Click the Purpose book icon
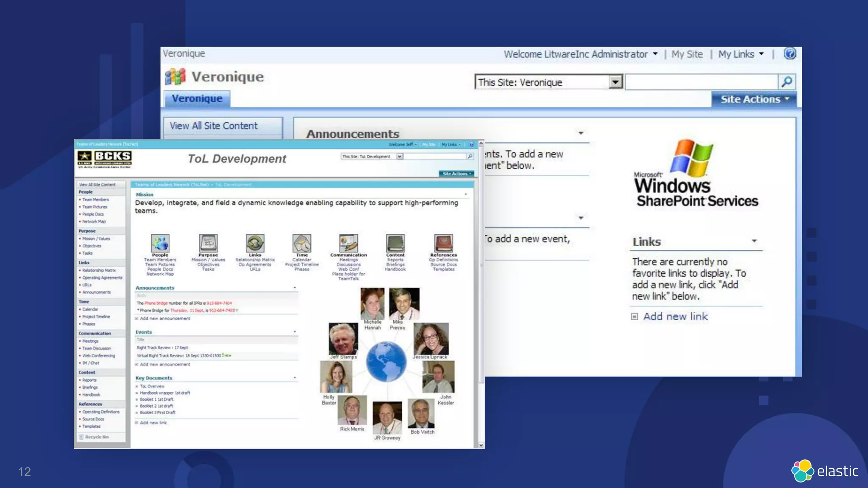Image resolution: width=868 pixels, height=488 pixels. tap(208, 243)
